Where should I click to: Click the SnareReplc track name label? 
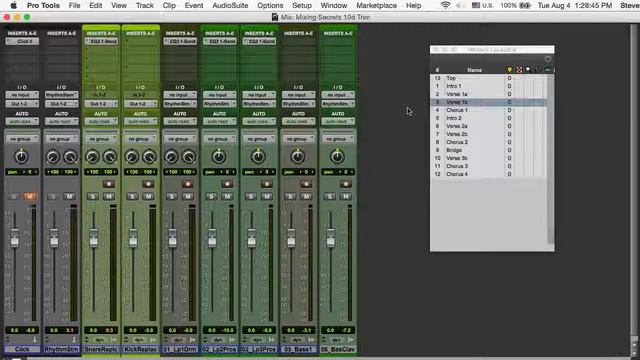[101, 349]
